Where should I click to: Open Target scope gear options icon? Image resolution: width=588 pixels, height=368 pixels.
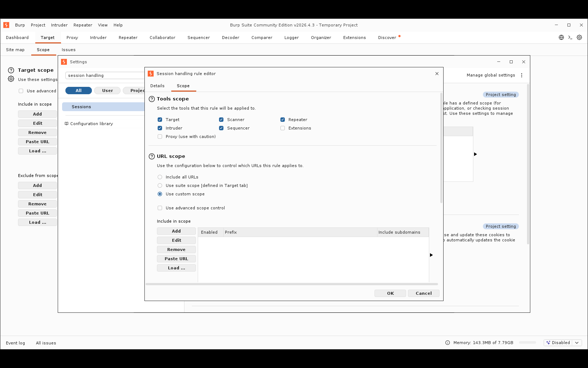click(x=11, y=79)
